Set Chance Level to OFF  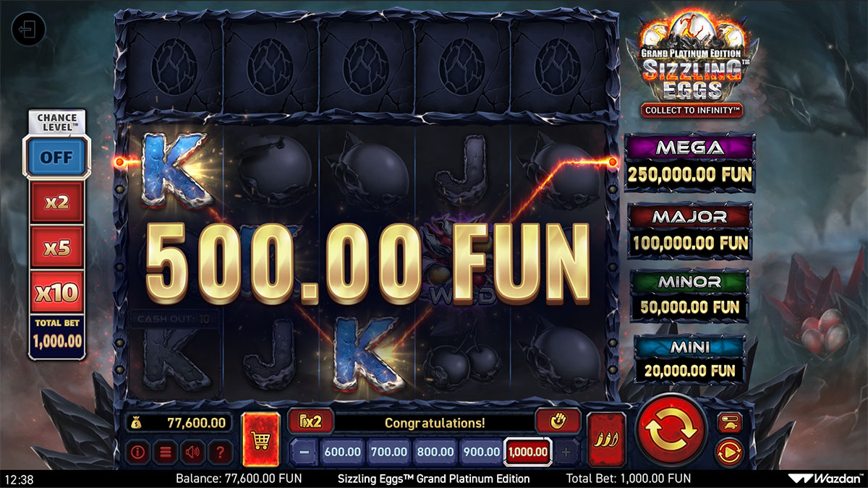pos(56,157)
